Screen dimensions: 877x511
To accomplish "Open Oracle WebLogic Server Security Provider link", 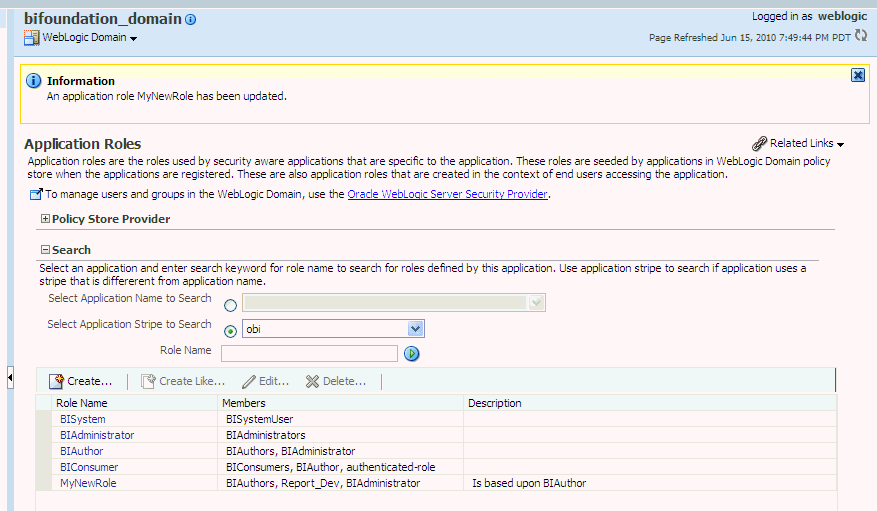I will click(x=447, y=194).
